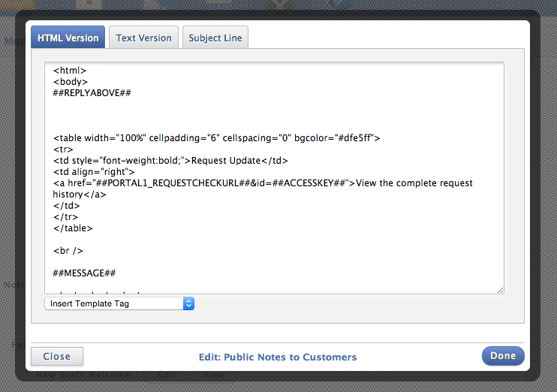Click the closing </table> tag line
Screen dimensions: 557x392
point(73,228)
